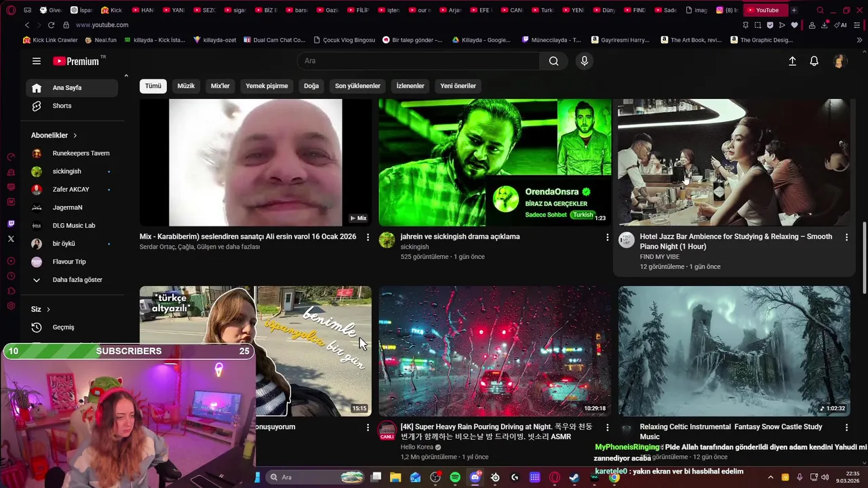
Task: Open Geçmiş in the sidebar
Action: (x=72, y=327)
